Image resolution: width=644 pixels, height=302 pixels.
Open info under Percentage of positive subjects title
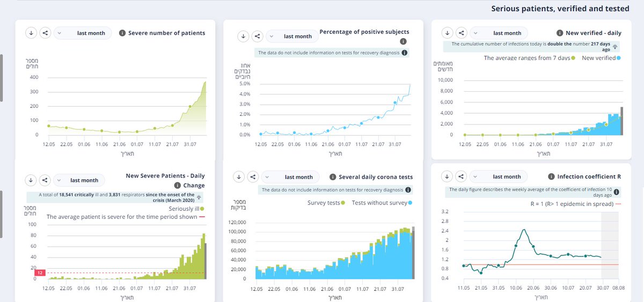(404, 41)
